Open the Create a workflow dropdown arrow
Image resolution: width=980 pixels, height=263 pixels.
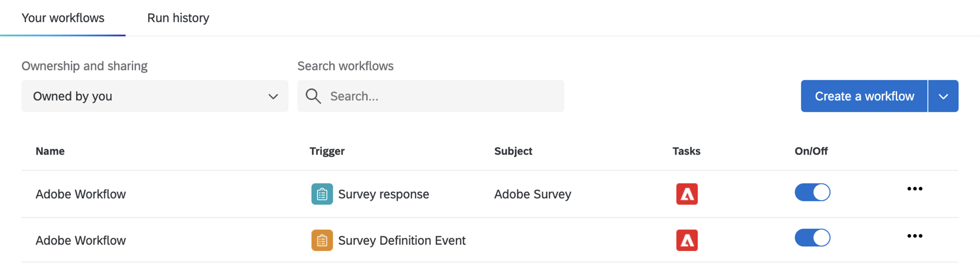pos(943,96)
